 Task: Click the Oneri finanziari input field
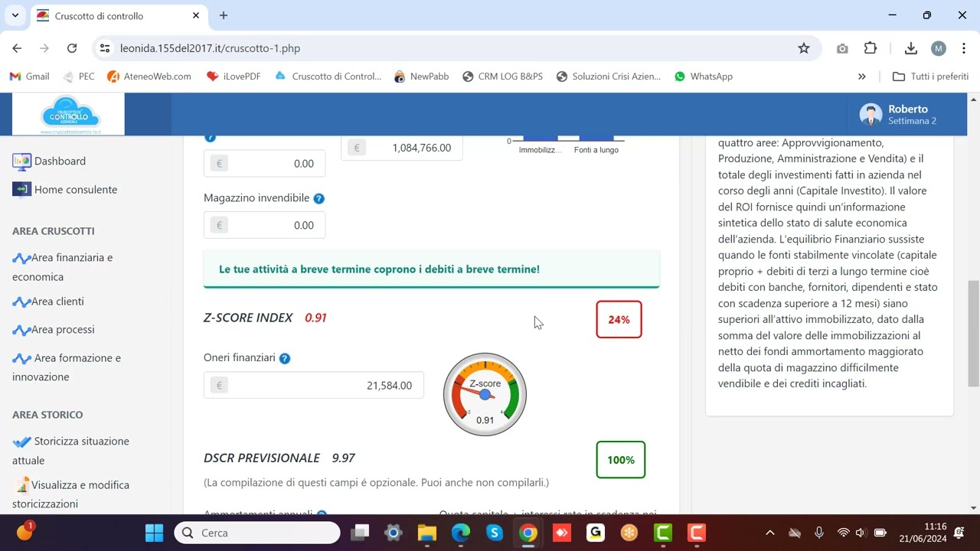point(322,386)
